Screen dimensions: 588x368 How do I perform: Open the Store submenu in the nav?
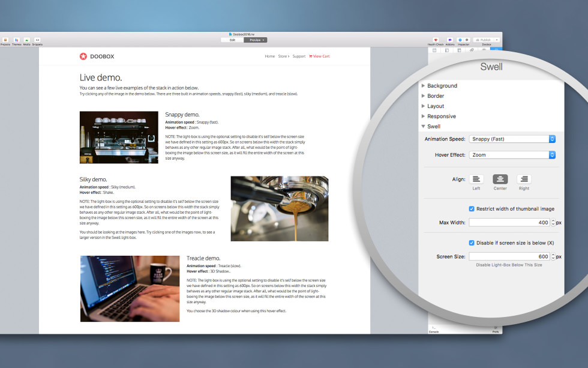tap(283, 56)
